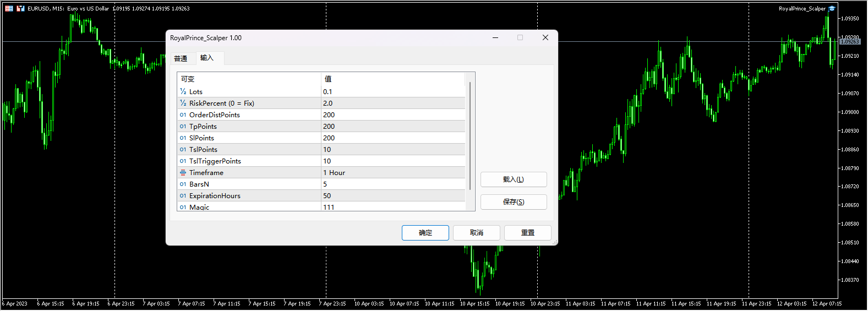This screenshot has width=868, height=311.
Task: Click the chart table icon beside EURUSD title
Action: (9, 8)
